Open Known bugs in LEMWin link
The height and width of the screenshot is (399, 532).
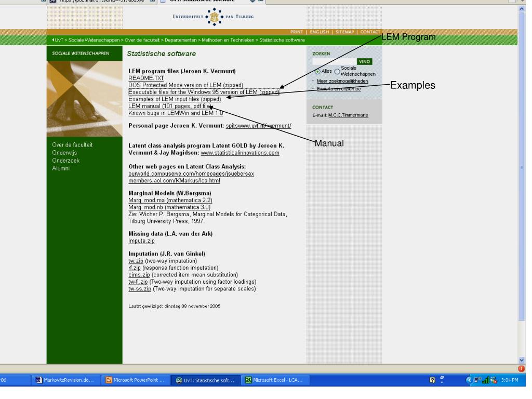click(176, 113)
